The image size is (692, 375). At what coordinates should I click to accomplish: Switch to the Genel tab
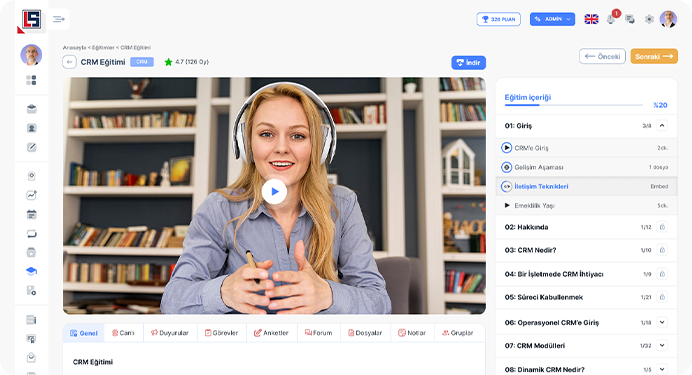click(x=84, y=333)
